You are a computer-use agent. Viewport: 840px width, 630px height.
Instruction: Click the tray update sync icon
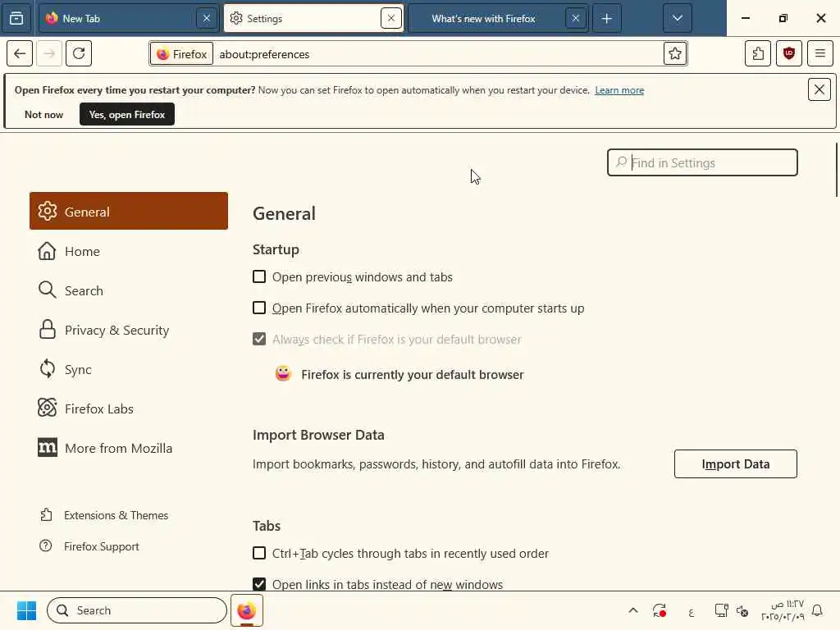(x=660, y=610)
